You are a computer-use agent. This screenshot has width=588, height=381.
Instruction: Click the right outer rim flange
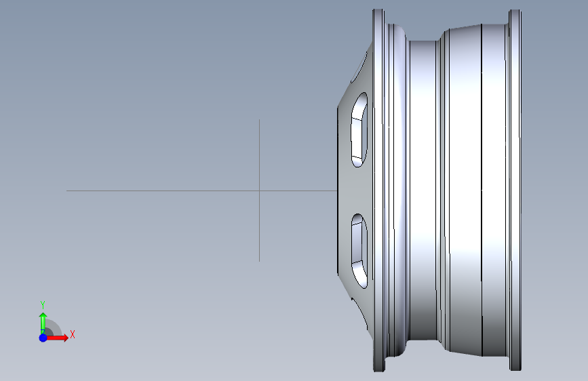click(x=515, y=190)
